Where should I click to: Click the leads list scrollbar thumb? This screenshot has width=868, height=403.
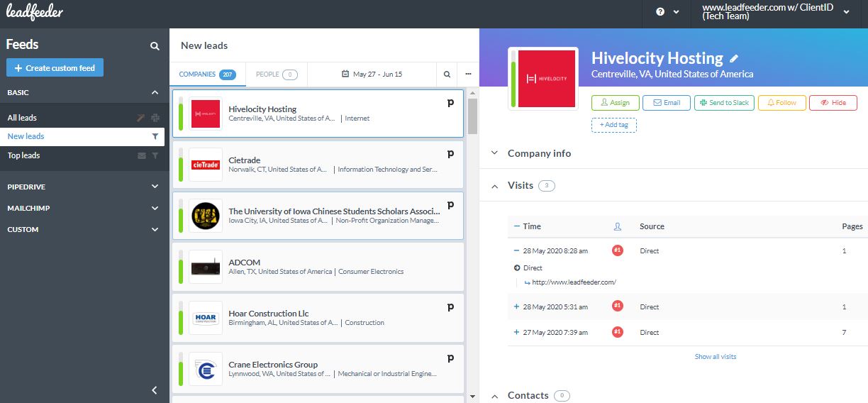[473, 116]
